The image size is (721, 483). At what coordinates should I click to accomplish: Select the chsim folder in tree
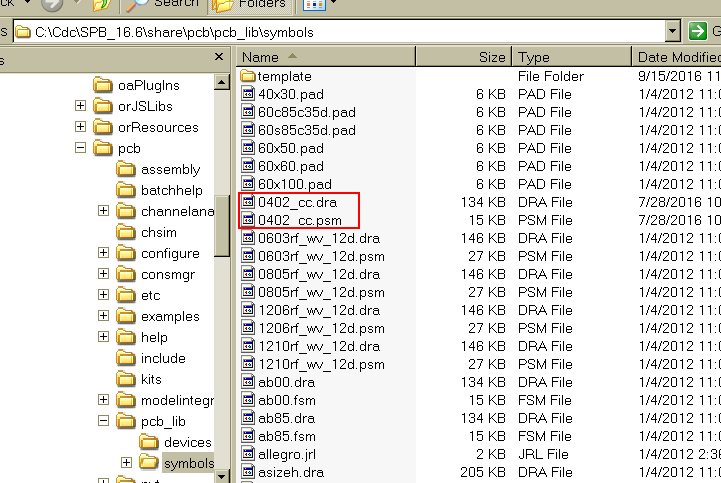146,232
